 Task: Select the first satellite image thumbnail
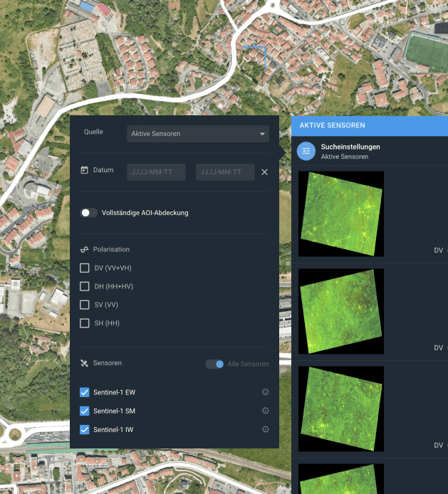(x=340, y=214)
